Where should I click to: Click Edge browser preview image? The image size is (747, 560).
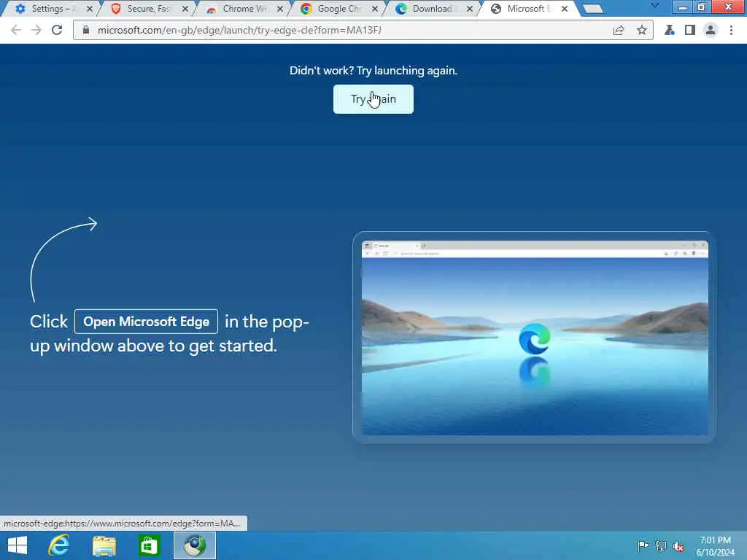click(x=535, y=338)
